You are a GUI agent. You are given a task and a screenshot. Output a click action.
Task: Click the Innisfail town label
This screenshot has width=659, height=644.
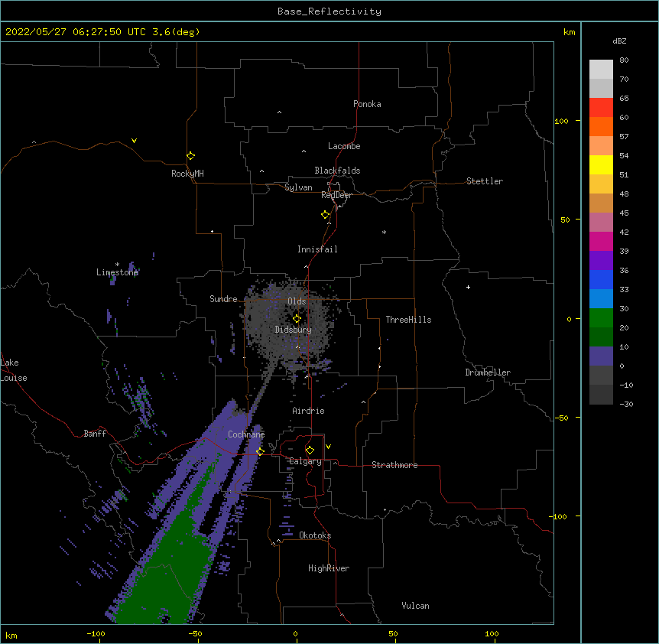tap(317, 249)
